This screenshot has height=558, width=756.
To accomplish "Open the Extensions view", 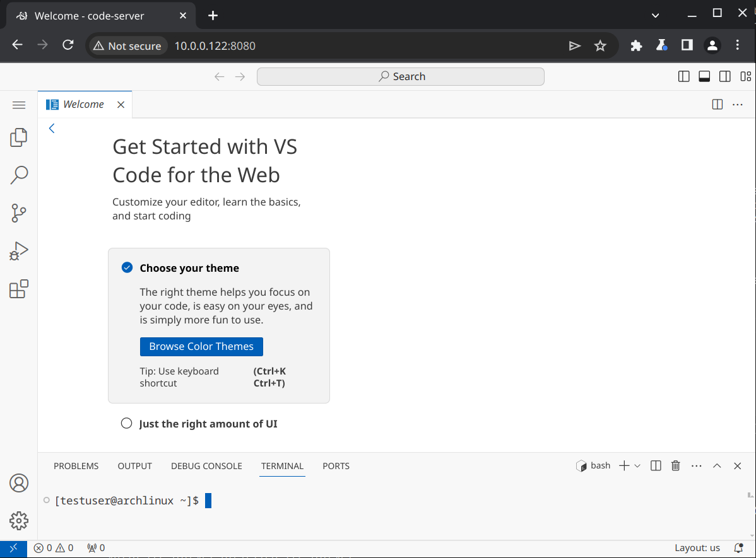I will (19, 289).
